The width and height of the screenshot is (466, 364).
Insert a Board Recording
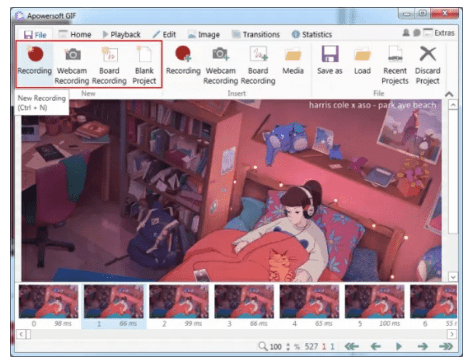258,65
